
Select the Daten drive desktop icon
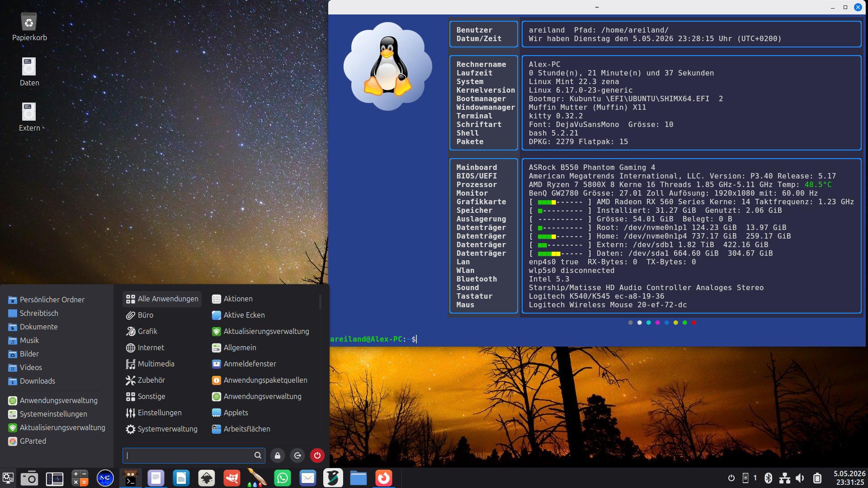29,72
